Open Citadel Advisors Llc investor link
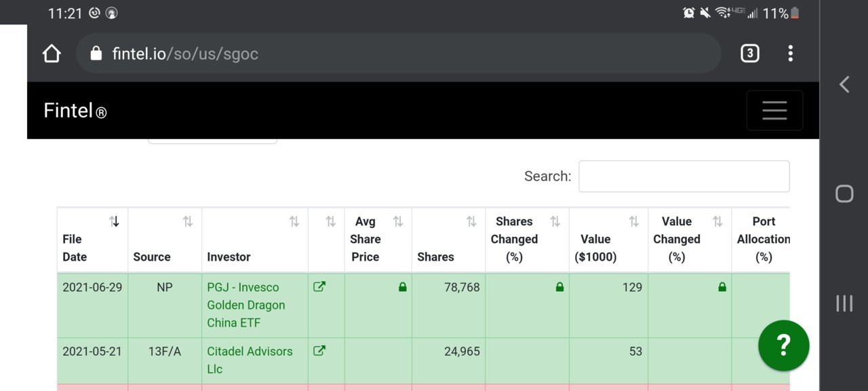The image size is (868, 391). tap(250, 360)
